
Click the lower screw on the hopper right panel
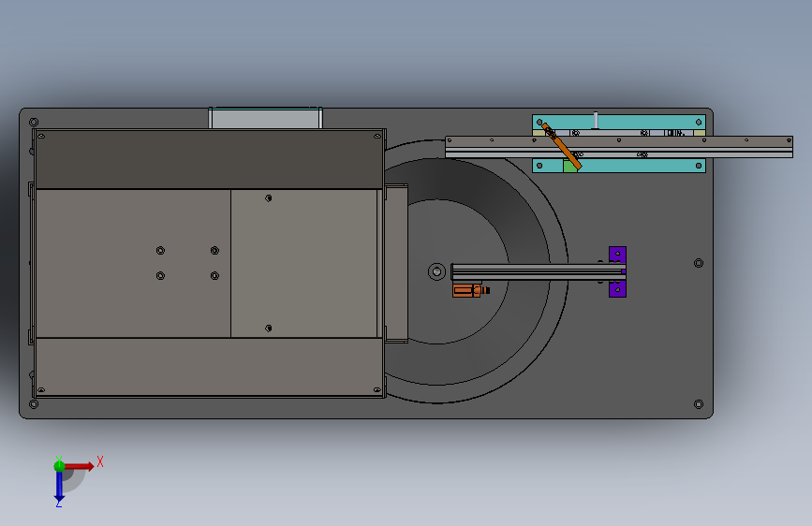[x=268, y=329]
